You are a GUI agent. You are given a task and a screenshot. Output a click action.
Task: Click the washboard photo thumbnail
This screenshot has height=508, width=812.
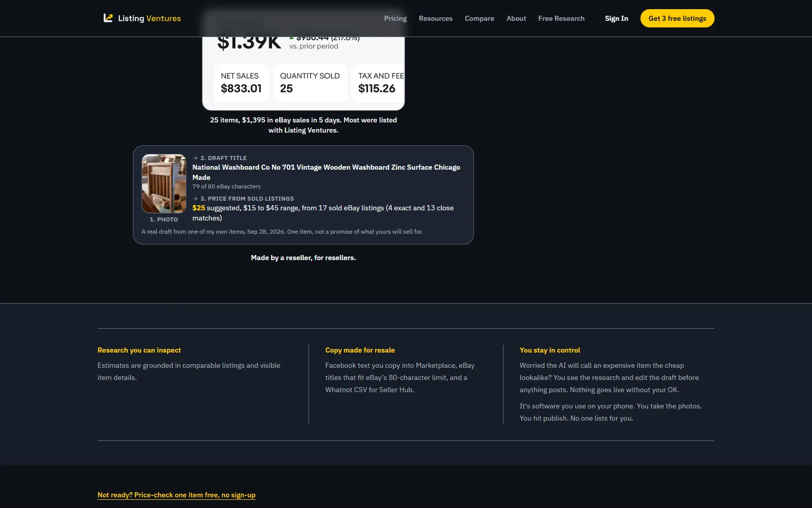164,183
